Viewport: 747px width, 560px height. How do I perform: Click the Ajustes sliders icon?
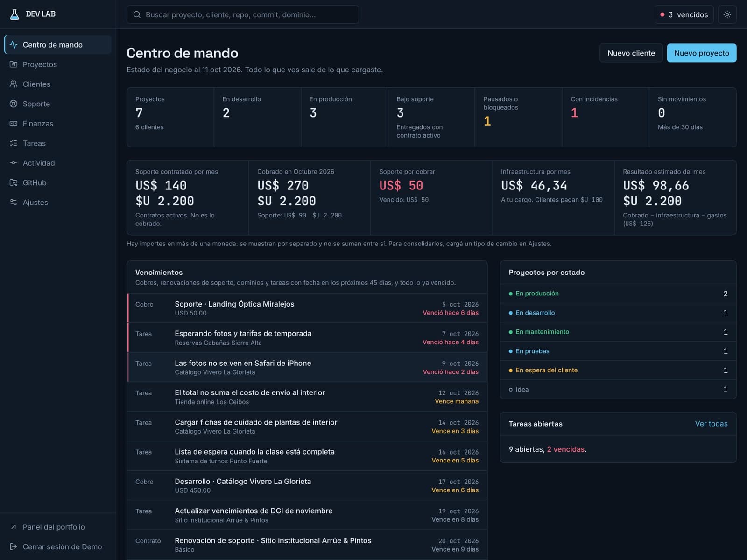(x=14, y=202)
